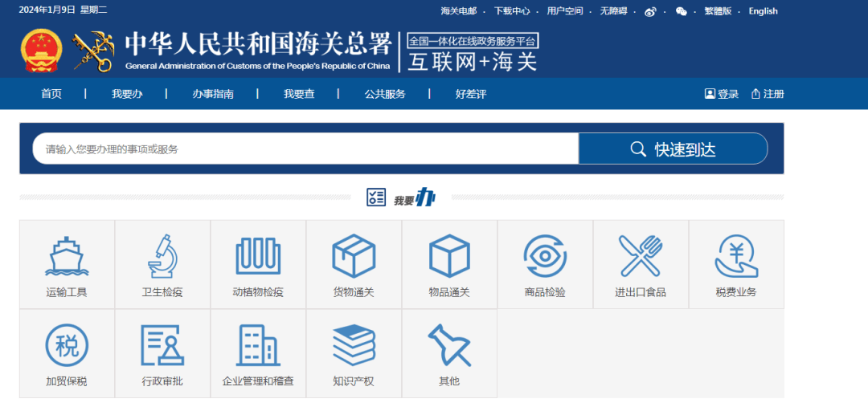Click the 卫生检疫 label text
The image size is (868, 407).
[162, 292]
